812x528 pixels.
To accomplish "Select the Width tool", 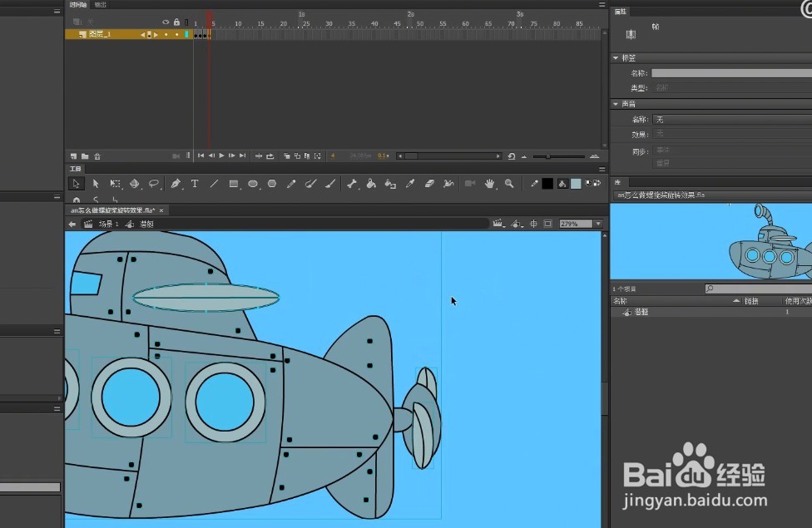I will (x=448, y=183).
